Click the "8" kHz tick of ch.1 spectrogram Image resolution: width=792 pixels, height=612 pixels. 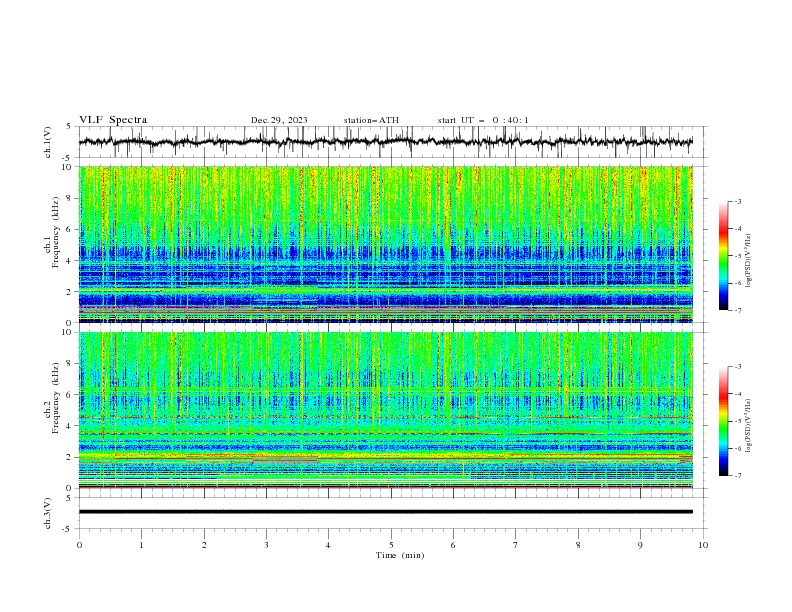click(x=71, y=198)
